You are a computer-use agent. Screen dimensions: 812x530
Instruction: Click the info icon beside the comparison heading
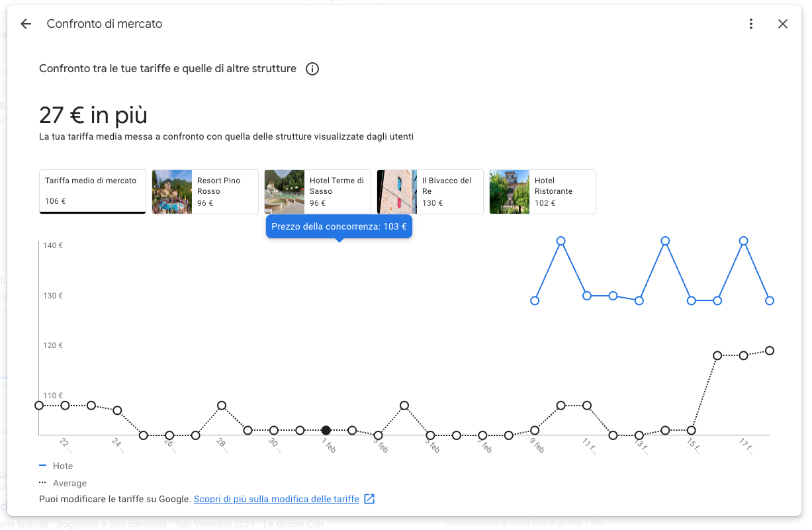(x=312, y=69)
